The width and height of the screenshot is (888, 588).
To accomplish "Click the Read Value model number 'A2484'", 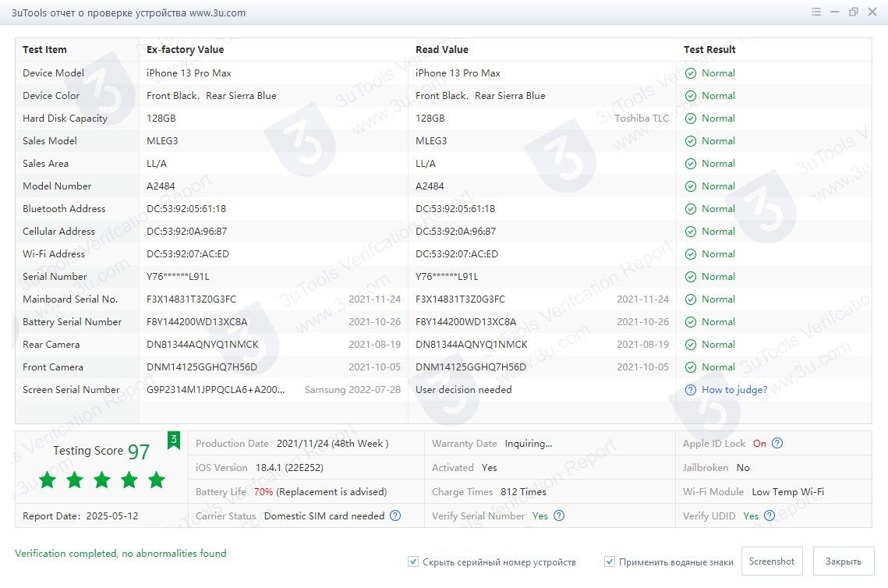I will (x=430, y=186).
